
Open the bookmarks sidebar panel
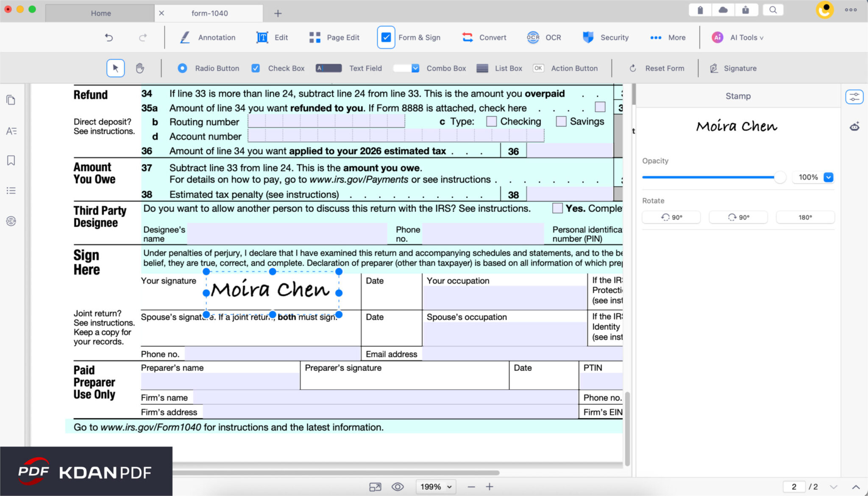click(11, 160)
